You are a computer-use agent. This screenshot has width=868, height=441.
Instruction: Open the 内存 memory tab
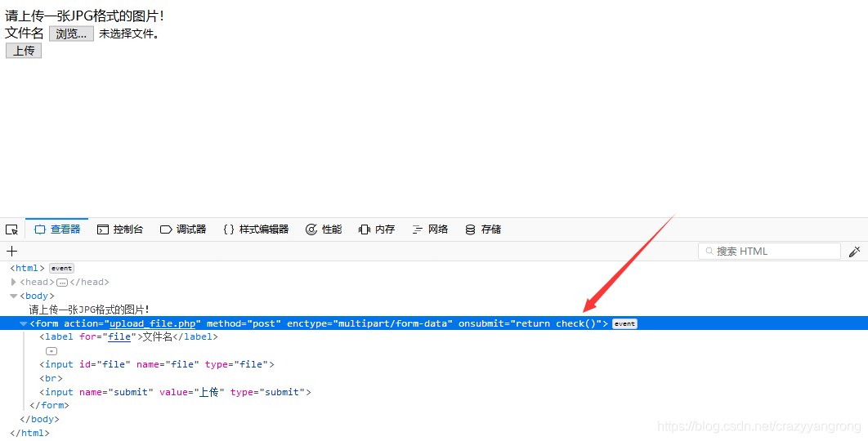tap(377, 229)
